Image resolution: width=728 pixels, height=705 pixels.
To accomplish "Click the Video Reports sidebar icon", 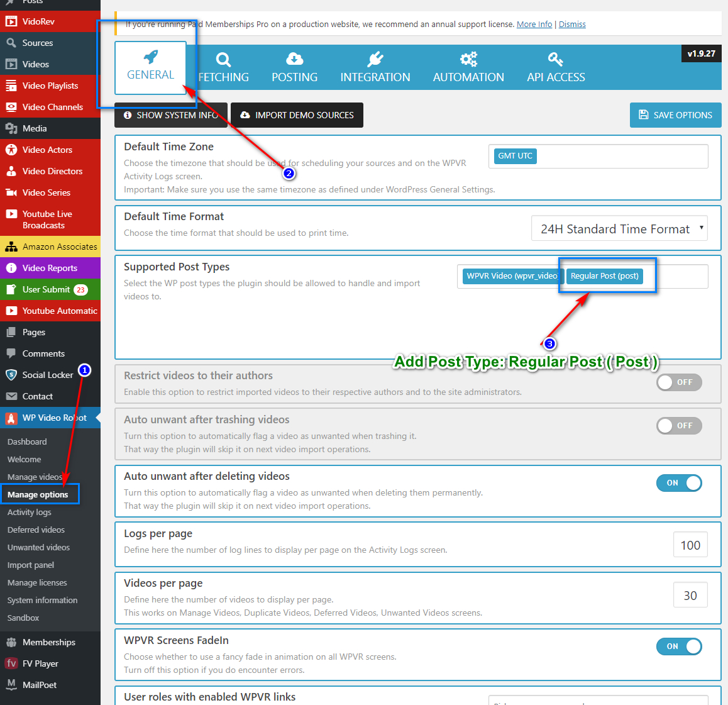I will pos(11,268).
